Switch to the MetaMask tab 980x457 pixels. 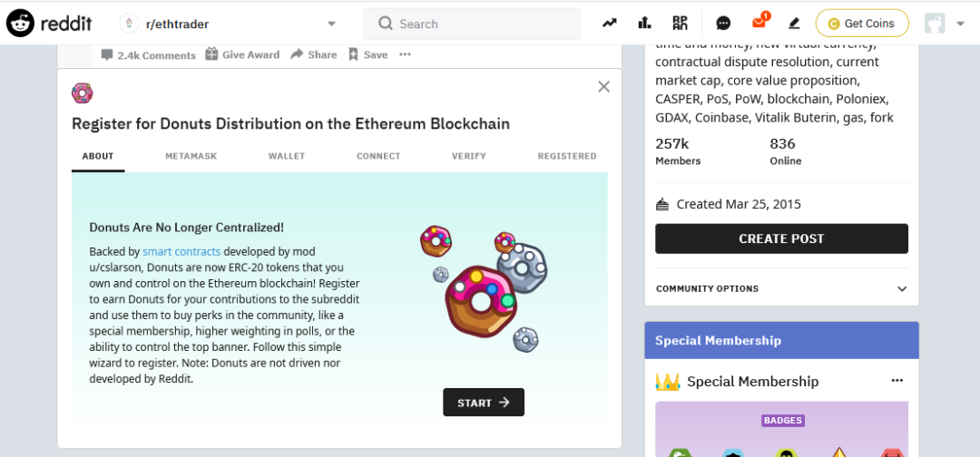pos(191,156)
